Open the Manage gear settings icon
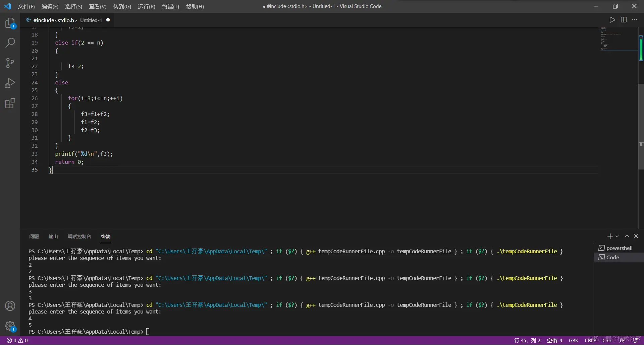644x345 pixels. (10, 326)
